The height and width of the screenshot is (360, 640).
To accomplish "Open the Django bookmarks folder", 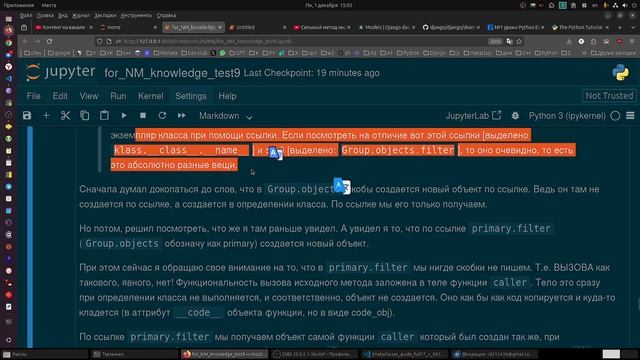I will pos(435,53).
